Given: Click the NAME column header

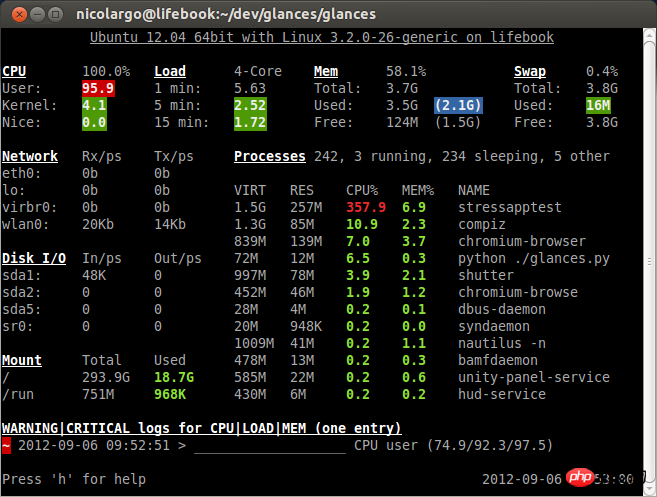Looking at the screenshot, I should [473, 190].
